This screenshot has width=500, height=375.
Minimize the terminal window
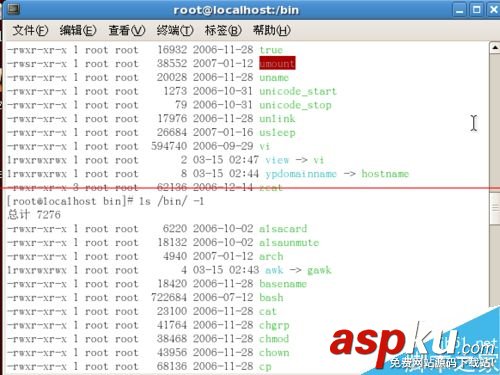[x=460, y=10]
